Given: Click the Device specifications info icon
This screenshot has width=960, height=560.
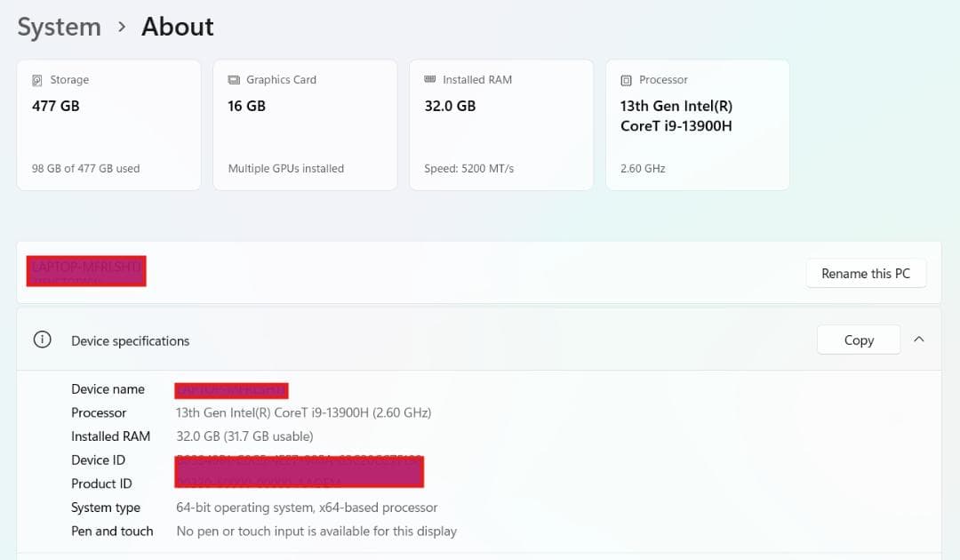Looking at the screenshot, I should 42,340.
